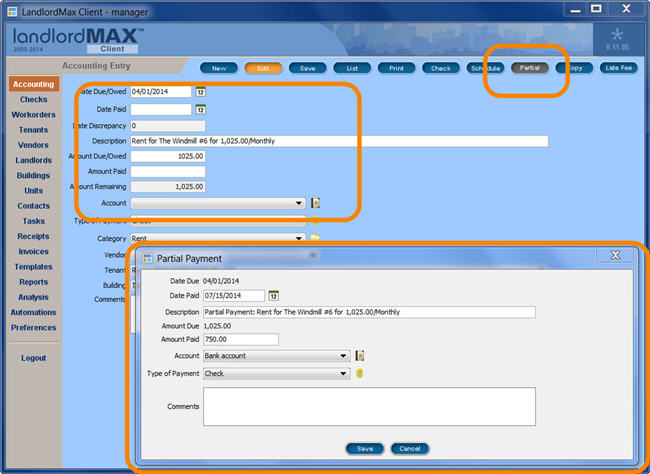Click Date Discrepancy field showing 0
The height and width of the screenshot is (474, 650).
point(168,126)
